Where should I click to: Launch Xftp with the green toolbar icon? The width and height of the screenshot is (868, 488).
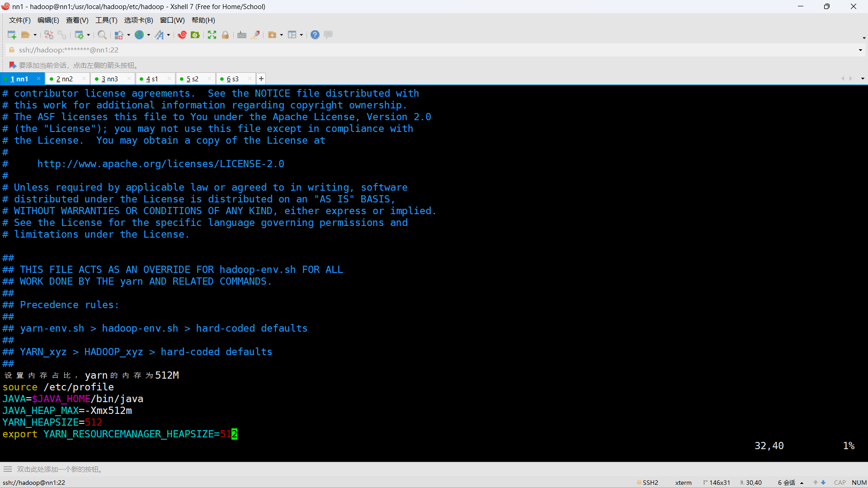195,35
